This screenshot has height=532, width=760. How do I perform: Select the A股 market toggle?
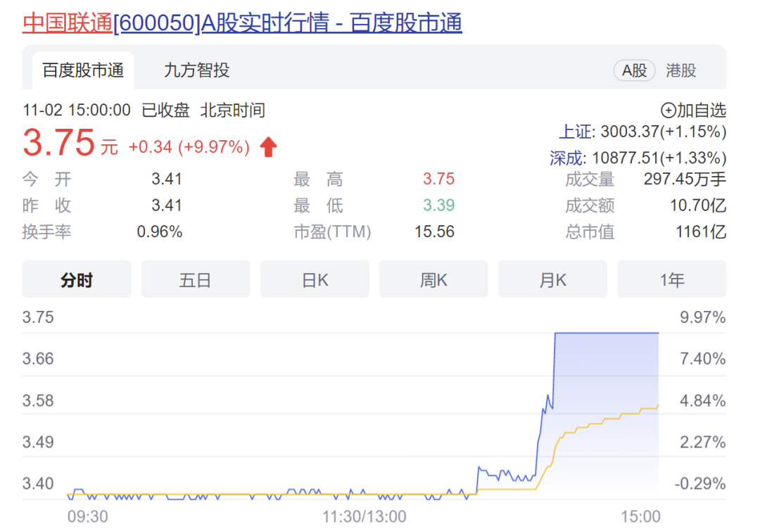(x=635, y=71)
